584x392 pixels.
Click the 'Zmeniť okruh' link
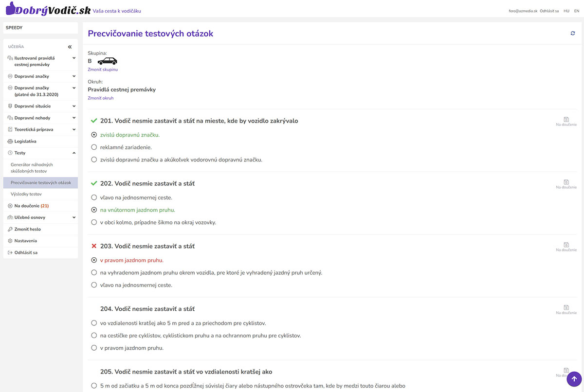(x=101, y=98)
